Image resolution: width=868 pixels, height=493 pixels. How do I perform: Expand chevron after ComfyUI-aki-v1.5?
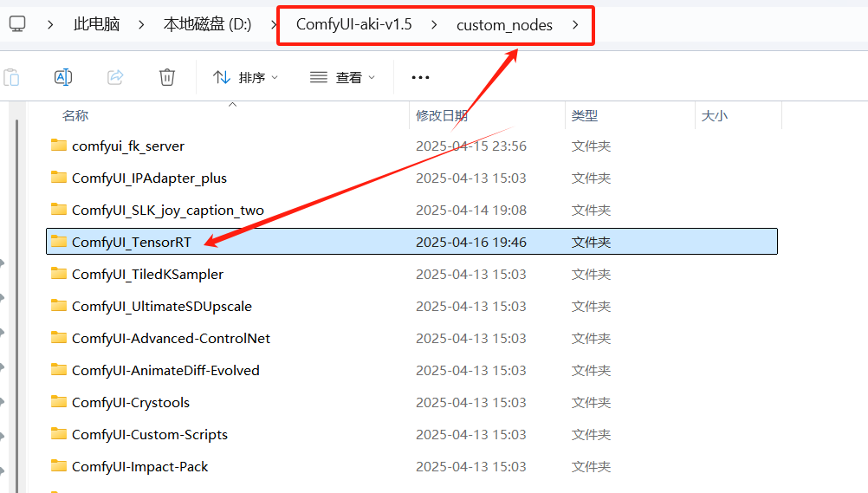pos(434,24)
